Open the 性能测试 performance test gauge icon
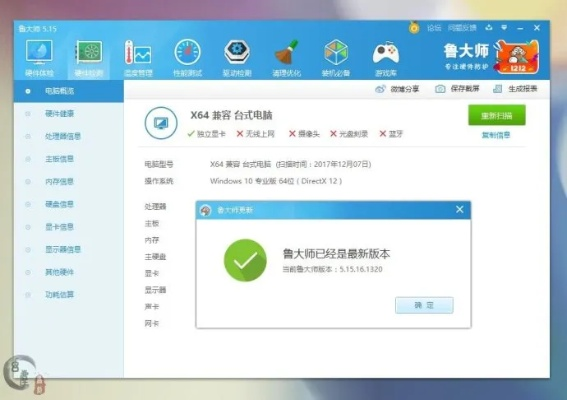 (187, 58)
